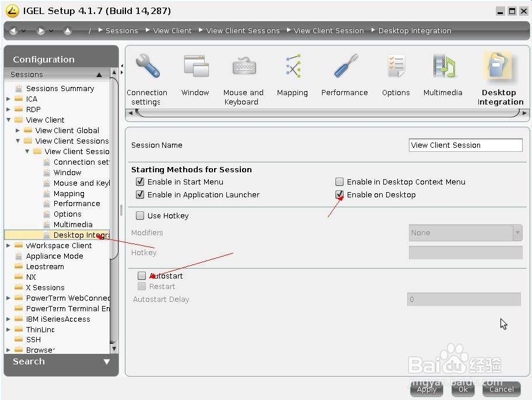Viewport: 532px width, 400px height.
Task: Click the Apply button
Action: pos(426,389)
